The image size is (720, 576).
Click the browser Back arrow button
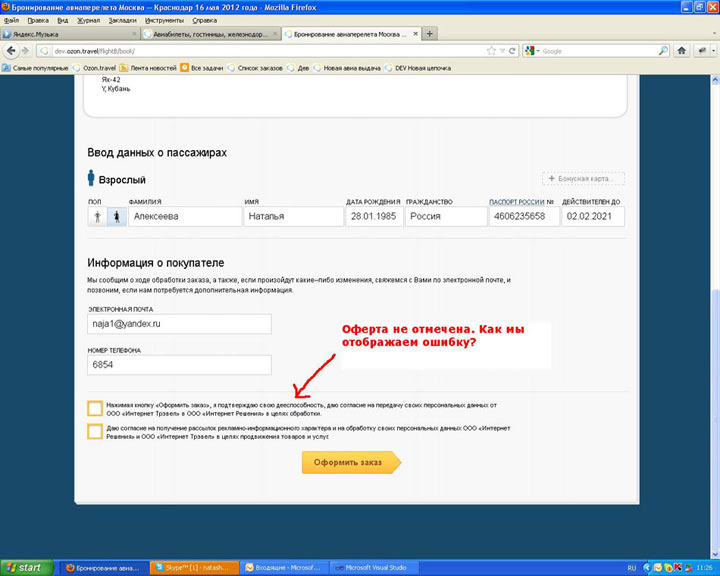click(12, 50)
